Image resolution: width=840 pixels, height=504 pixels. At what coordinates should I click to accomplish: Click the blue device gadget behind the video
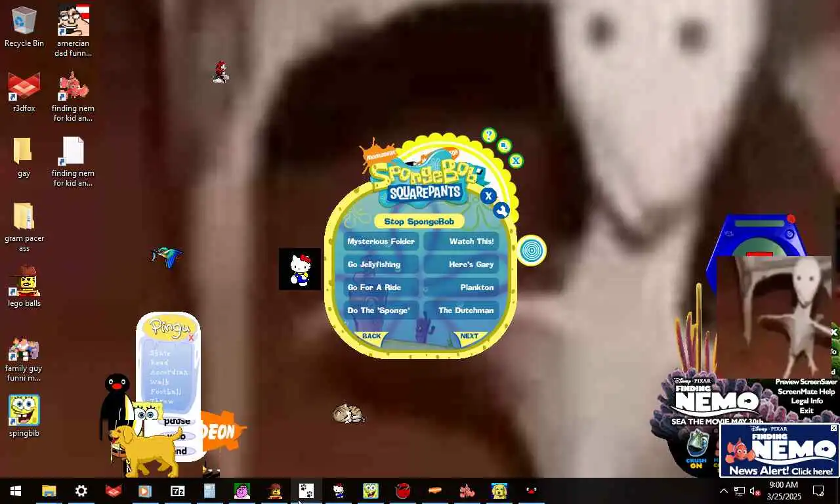(758, 236)
